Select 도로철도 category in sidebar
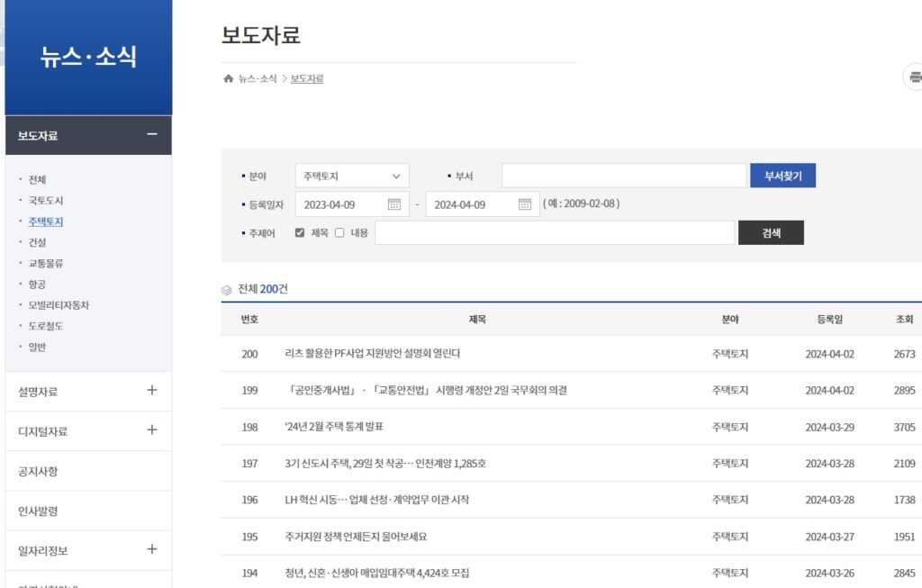 coord(46,326)
